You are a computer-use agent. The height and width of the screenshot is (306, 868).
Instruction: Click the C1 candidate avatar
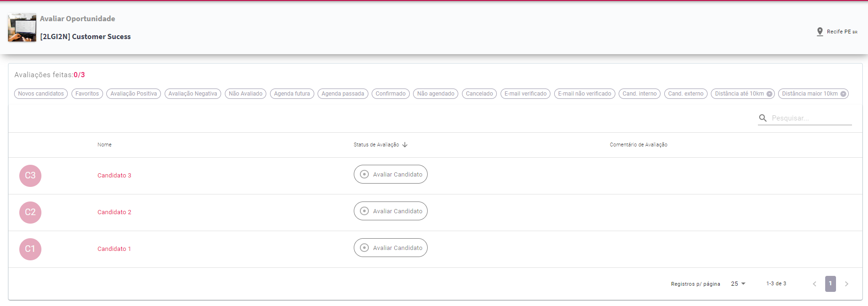(x=30, y=249)
